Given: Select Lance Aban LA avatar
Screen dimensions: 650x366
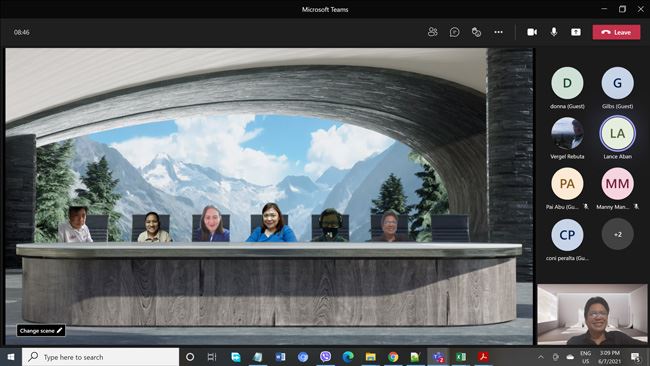Looking at the screenshot, I should click(x=617, y=133).
